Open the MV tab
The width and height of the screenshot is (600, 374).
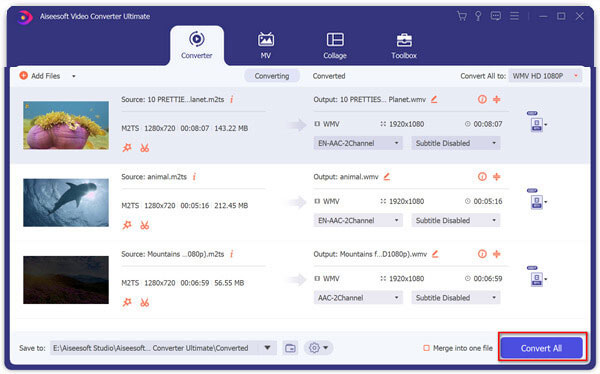[x=266, y=46]
